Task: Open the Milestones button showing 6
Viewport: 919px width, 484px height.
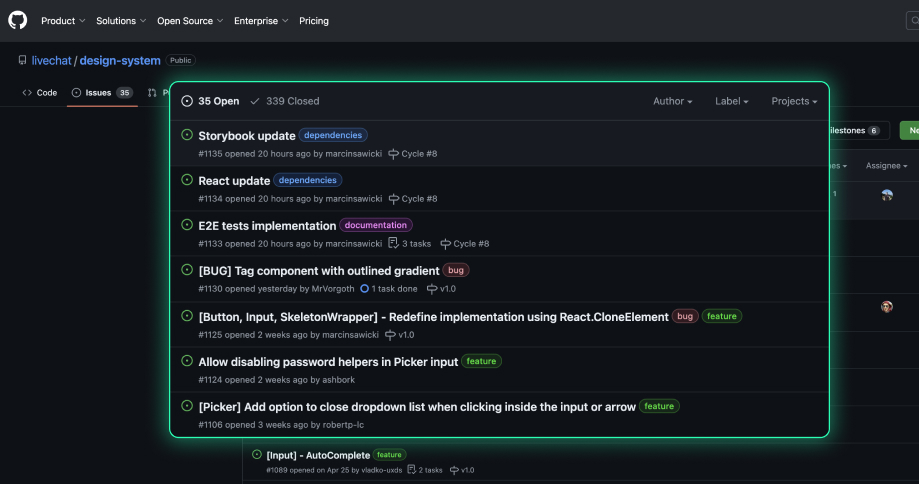Action: (x=853, y=131)
